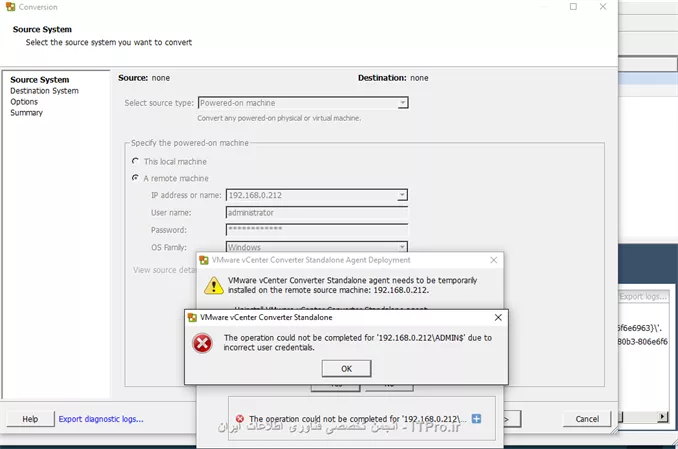Click the yellow warning triangle icon
Screen dimensions: 678x449
[x=214, y=285]
